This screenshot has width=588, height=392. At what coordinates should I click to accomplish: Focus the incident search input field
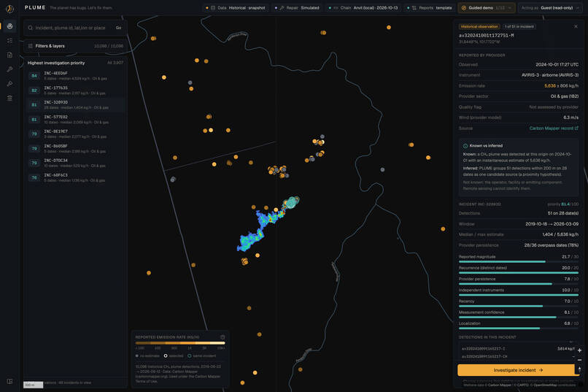click(x=71, y=28)
